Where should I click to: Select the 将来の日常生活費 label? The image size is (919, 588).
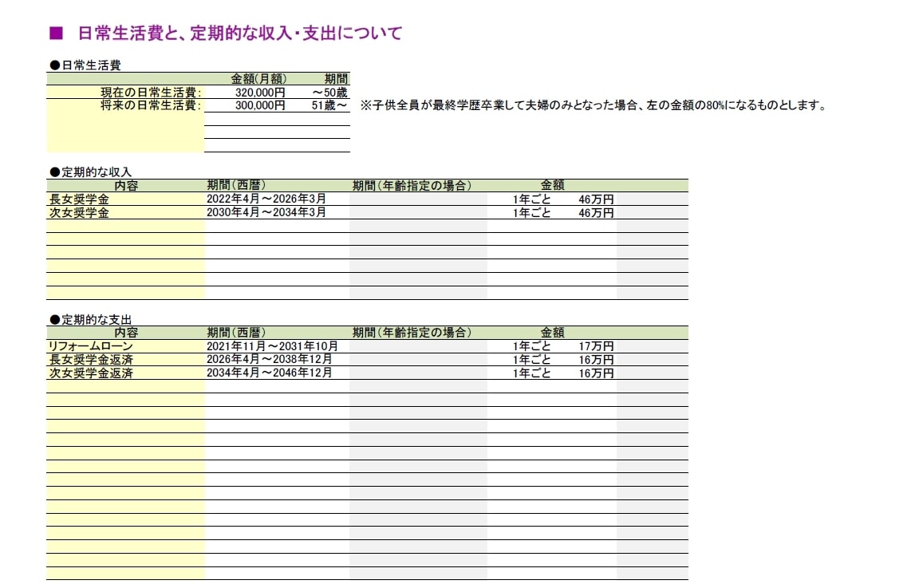(151, 105)
